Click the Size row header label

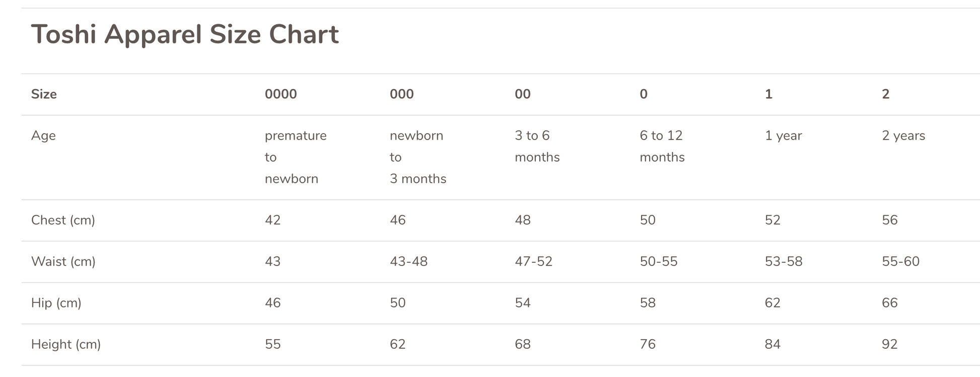pos(44,94)
